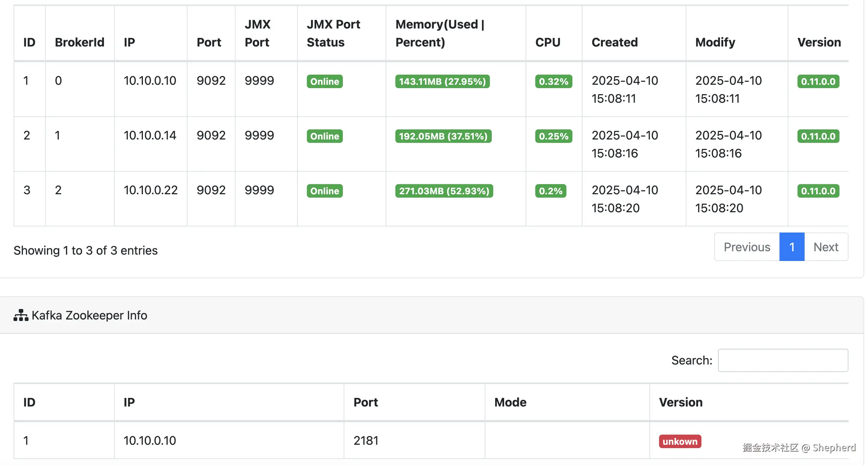Sort broker table by BrokerId column

click(80, 42)
